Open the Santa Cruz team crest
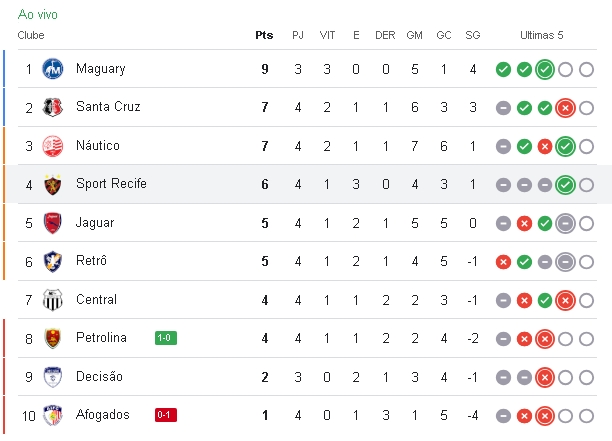The height and width of the screenshot is (441, 612). click(53, 107)
